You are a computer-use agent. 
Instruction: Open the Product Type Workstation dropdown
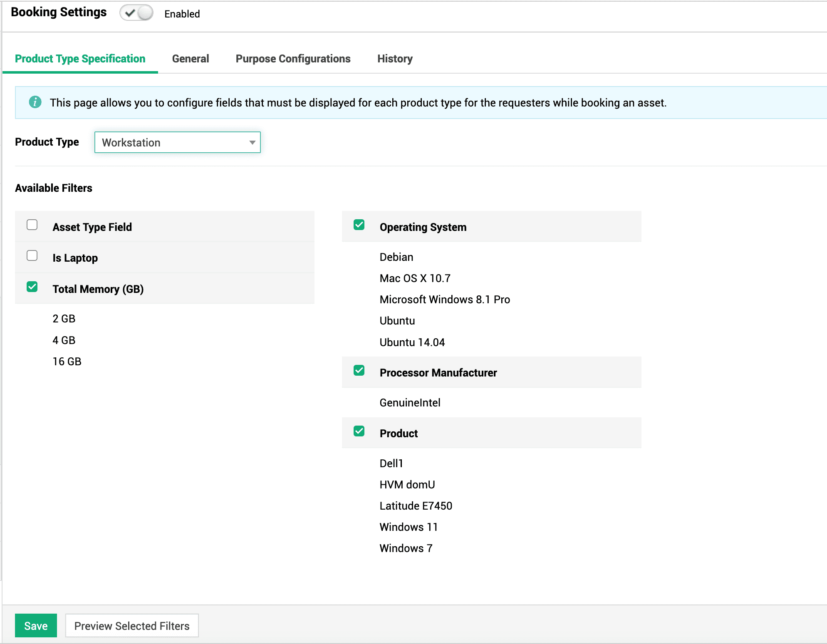tap(177, 143)
